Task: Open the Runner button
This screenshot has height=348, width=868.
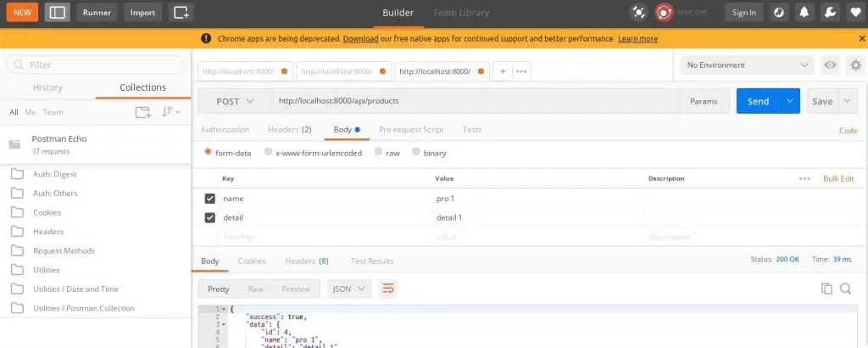Action: [x=97, y=12]
